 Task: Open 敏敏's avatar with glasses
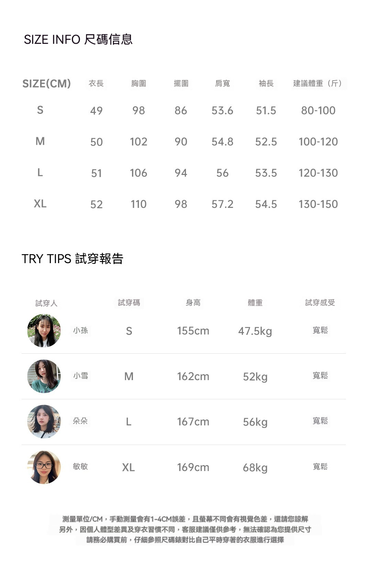coord(44,467)
